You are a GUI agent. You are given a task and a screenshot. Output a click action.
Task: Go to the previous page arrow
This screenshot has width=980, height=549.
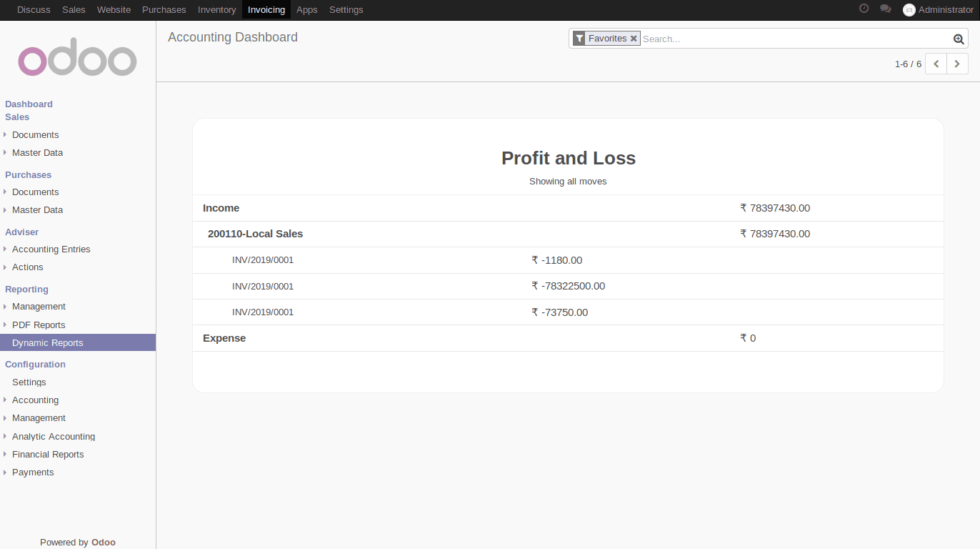coord(936,64)
